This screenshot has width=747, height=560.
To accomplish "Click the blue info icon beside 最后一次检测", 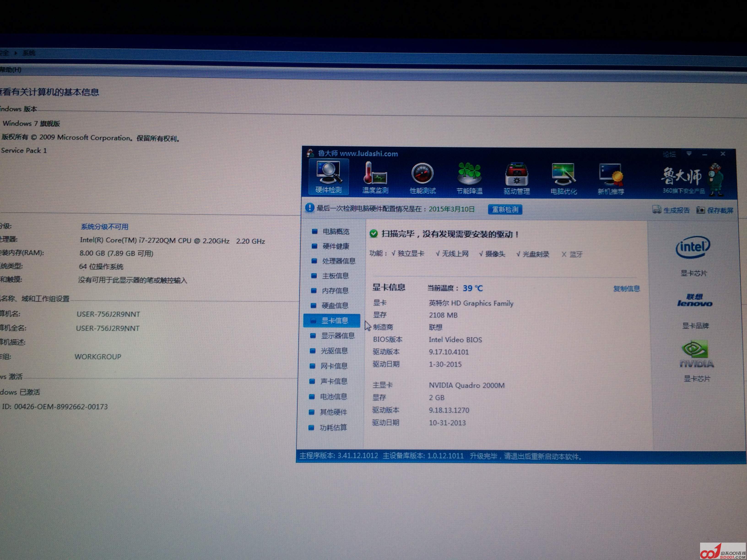I will coord(309,207).
